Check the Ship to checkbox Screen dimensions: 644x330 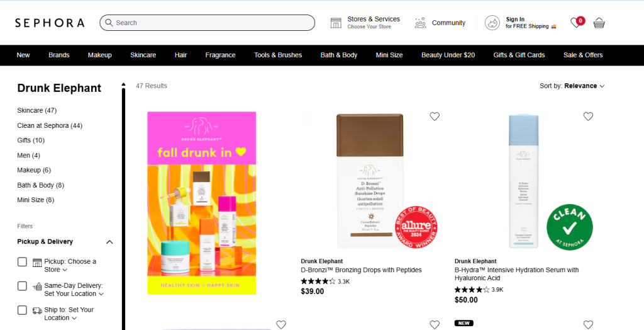[22, 310]
